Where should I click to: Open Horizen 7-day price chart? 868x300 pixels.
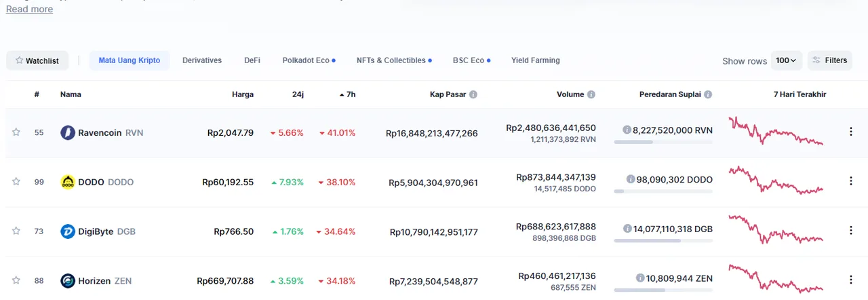(776, 279)
